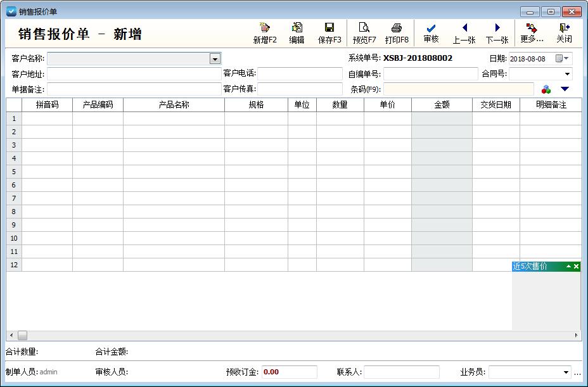Screen dimensions: 588x387
Task: Open print preview 预览F7
Action: 364,33
